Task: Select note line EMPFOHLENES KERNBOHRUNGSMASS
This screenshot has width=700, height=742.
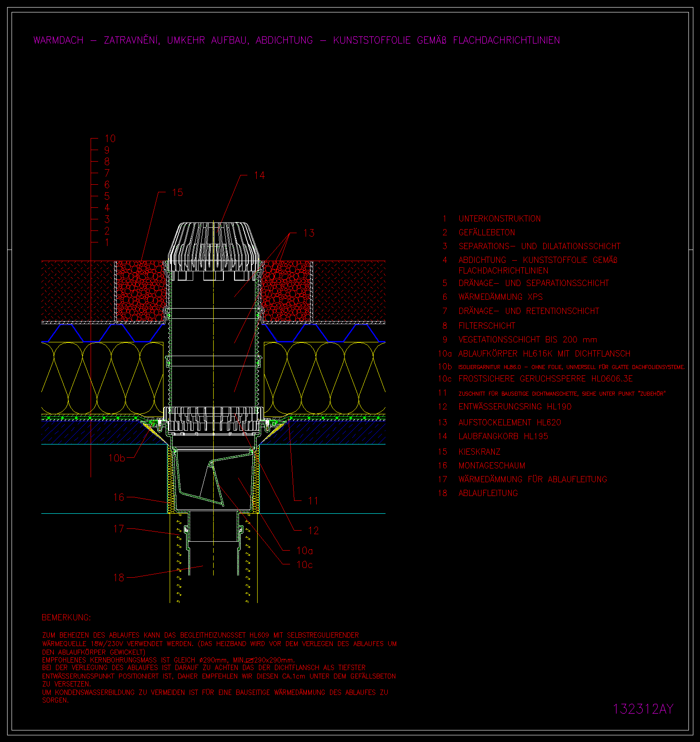Action: click(x=168, y=660)
